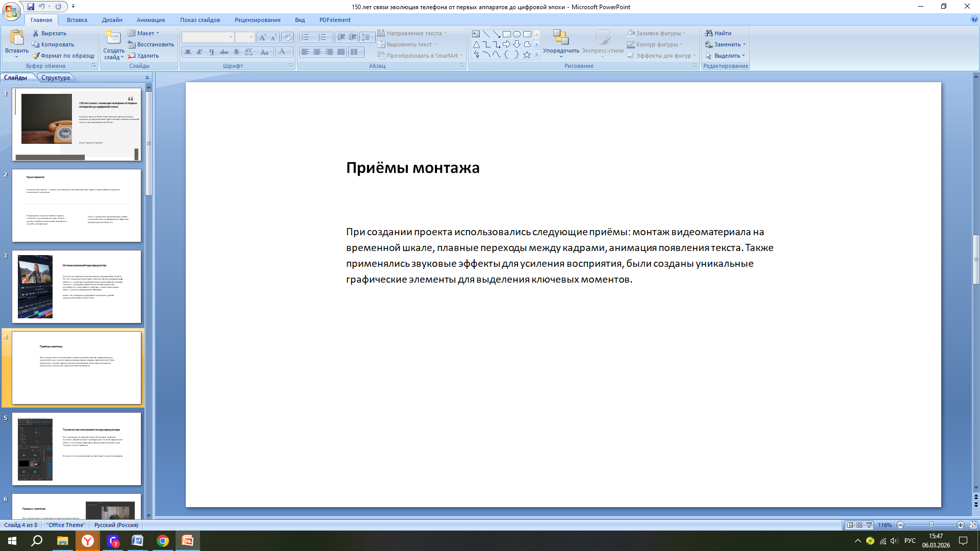Screen dimensions: 980x551
Task: Click the Find (Найти) binoculars icon
Action: (708, 33)
